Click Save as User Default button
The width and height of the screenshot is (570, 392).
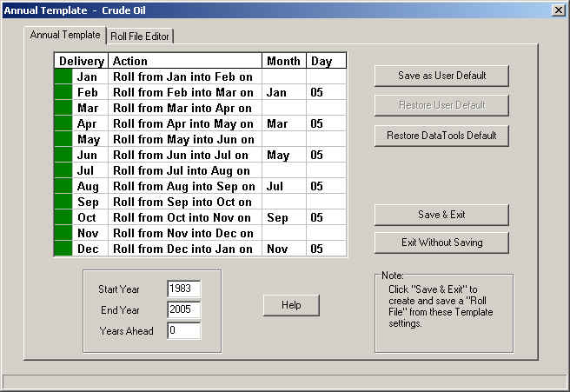441,76
